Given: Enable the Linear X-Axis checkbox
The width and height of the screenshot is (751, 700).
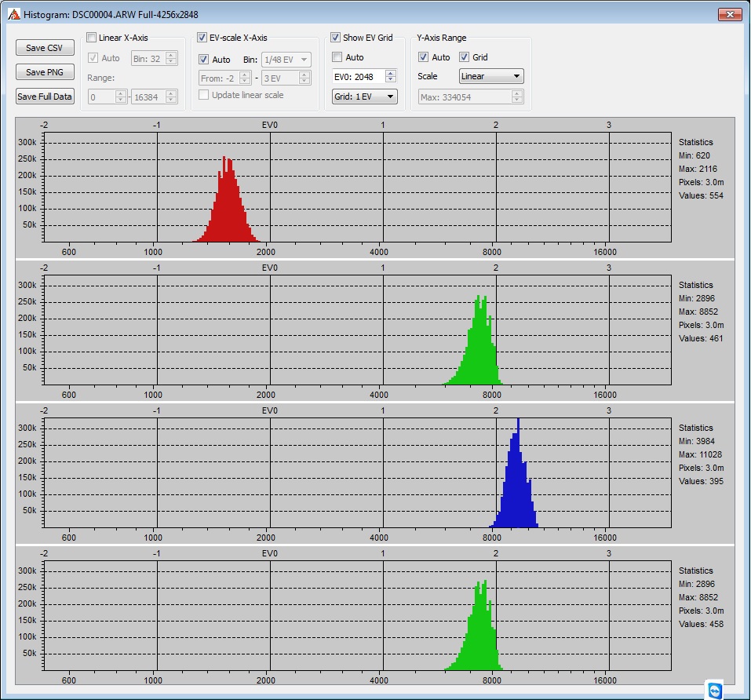Looking at the screenshot, I should tap(92, 38).
